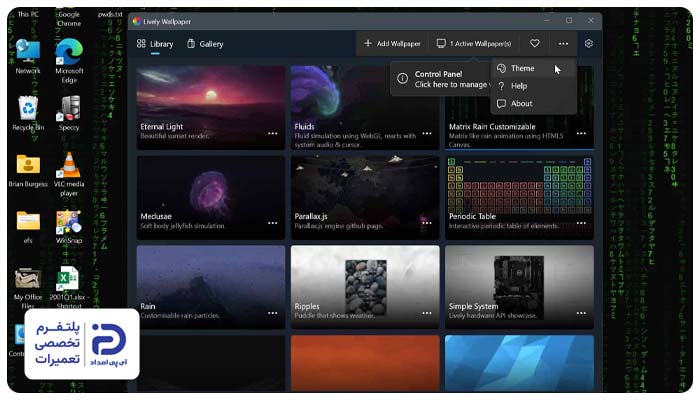700x400 pixels.
Task: Select the blue polygon wallpaper thumbnail
Action: (519, 363)
